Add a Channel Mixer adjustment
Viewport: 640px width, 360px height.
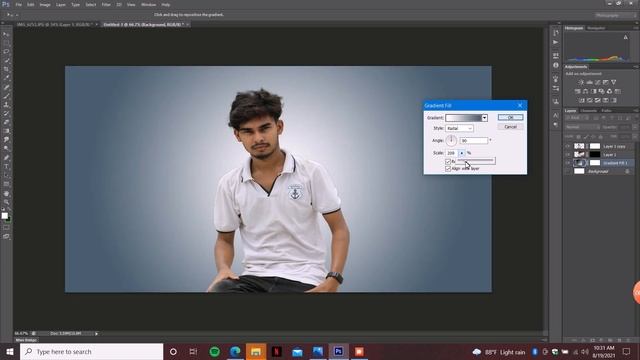(x=609, y=91)
